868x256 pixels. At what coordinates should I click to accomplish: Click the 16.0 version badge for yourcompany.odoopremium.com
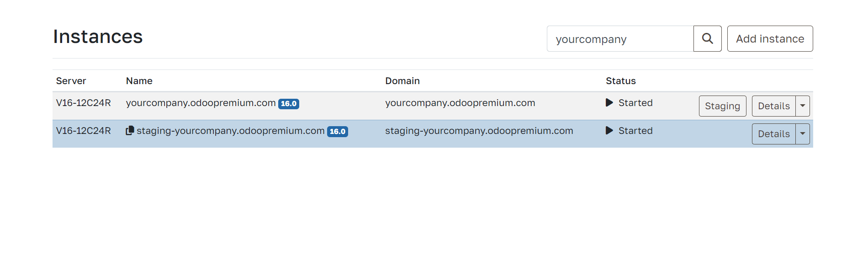289,104
